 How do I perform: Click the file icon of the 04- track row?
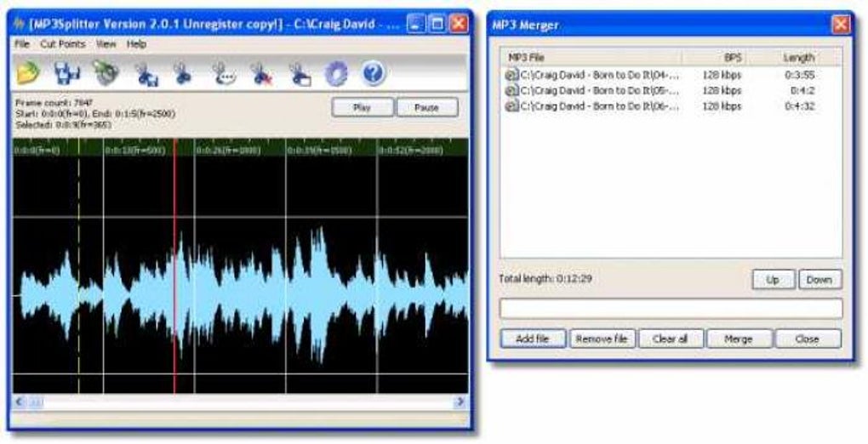pyautogui.click(x=511, y=75)
